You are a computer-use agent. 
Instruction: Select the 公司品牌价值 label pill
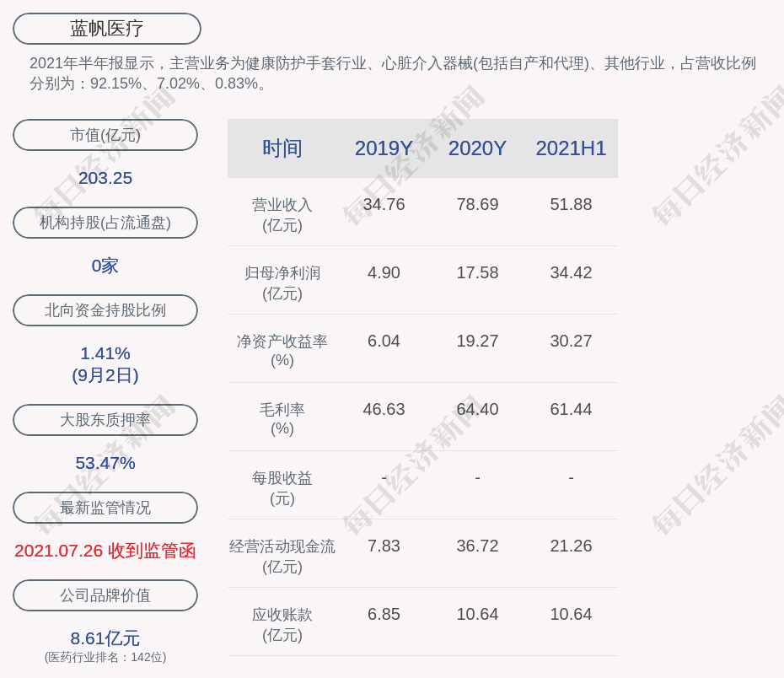[105, 595]
